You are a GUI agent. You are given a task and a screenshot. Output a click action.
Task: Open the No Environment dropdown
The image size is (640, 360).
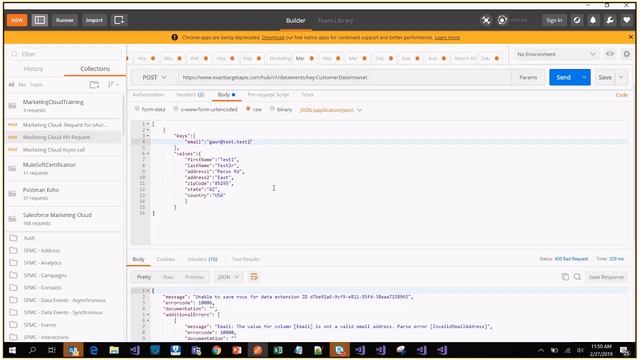click(x=556, y=54)
